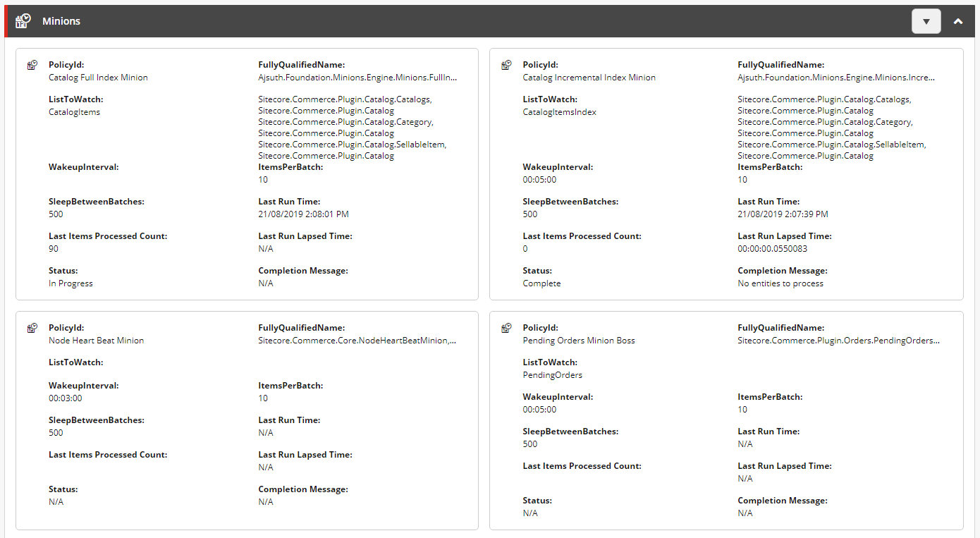The height and width of the screenshot is (538, 980).
Task: Collapse the Minions panel with chevron
Action: 958,21
